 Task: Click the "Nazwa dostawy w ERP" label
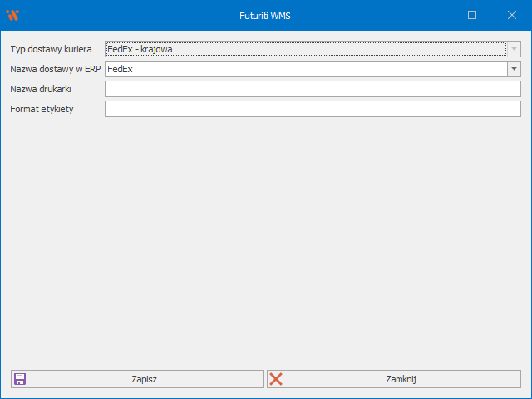point(55,70)
